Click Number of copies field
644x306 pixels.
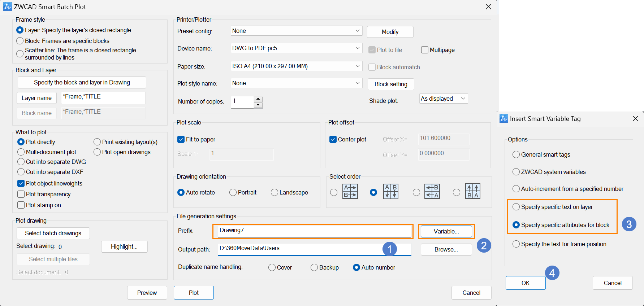(242, 102)
